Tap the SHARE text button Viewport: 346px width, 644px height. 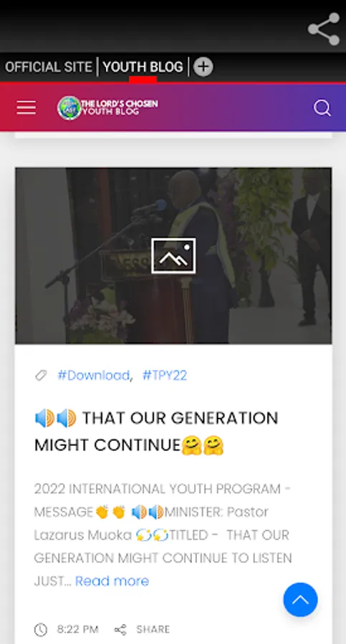click(153, 629)
